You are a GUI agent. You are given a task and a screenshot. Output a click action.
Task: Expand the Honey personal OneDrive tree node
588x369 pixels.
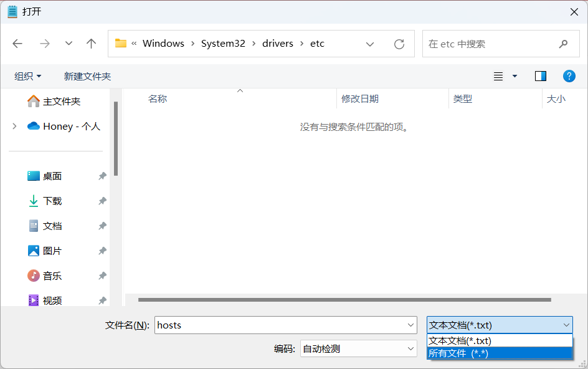click(x=14, y=127)
